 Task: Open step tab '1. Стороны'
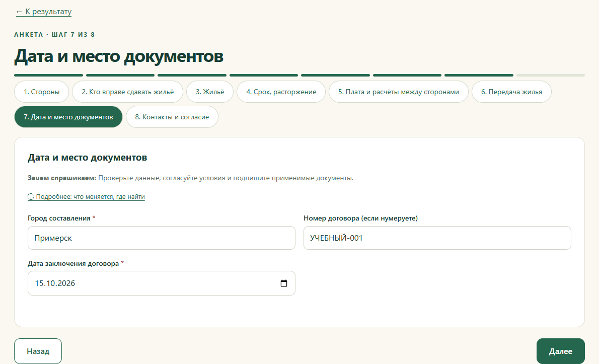(x=42, y=92)
